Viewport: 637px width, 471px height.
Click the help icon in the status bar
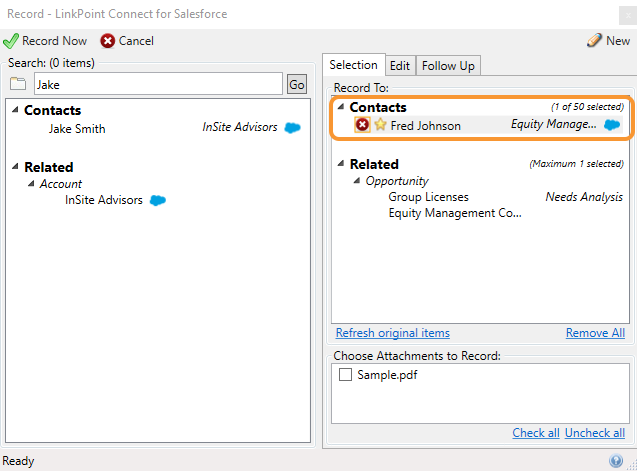click(616, 460)
